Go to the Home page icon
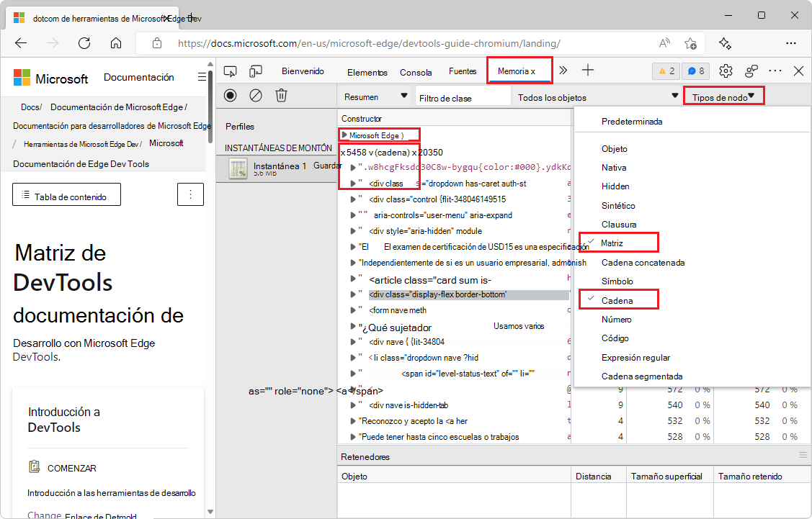The height and width of the screenshot is (519, 812). 116,43
